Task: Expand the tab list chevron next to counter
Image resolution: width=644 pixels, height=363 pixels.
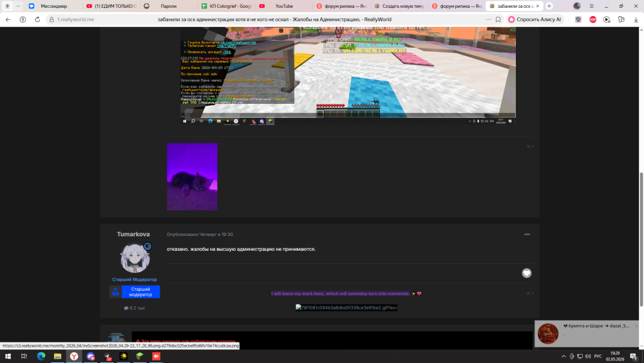Action: tap(18, 6)
